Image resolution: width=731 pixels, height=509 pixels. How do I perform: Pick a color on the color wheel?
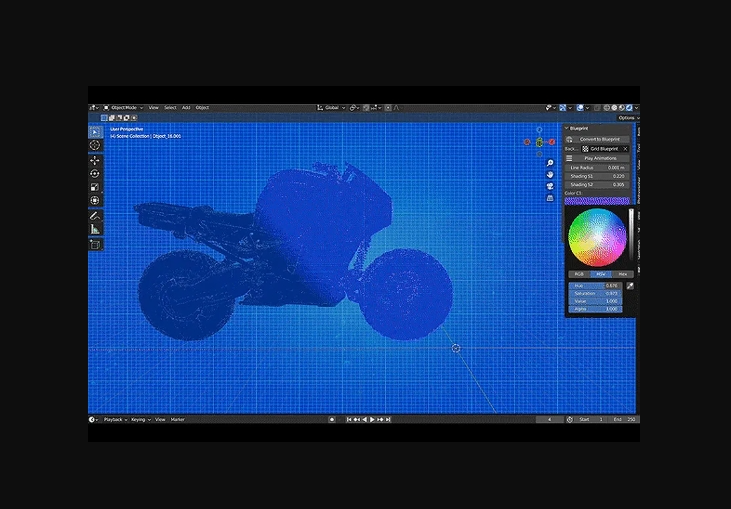pos(597,238)
